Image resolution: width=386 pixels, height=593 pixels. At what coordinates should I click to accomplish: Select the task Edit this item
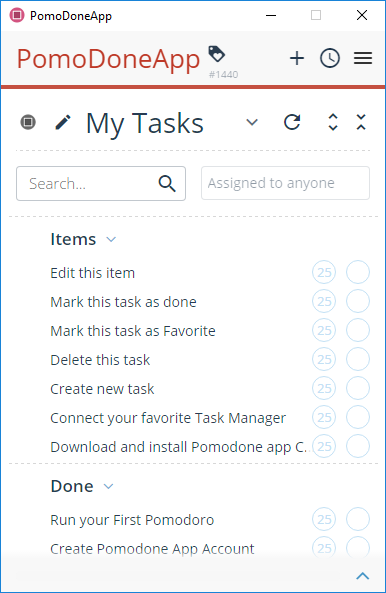pyautogui.click(x=93, y=273)
